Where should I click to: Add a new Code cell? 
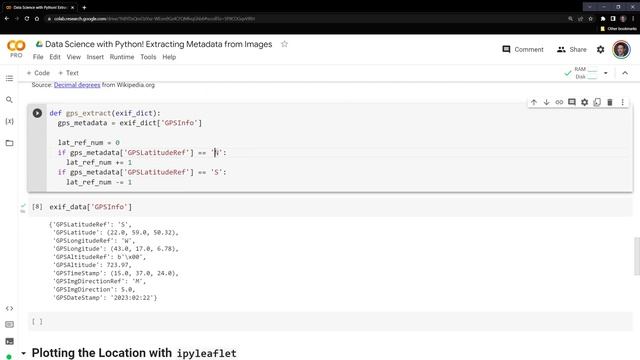[38, 73]
